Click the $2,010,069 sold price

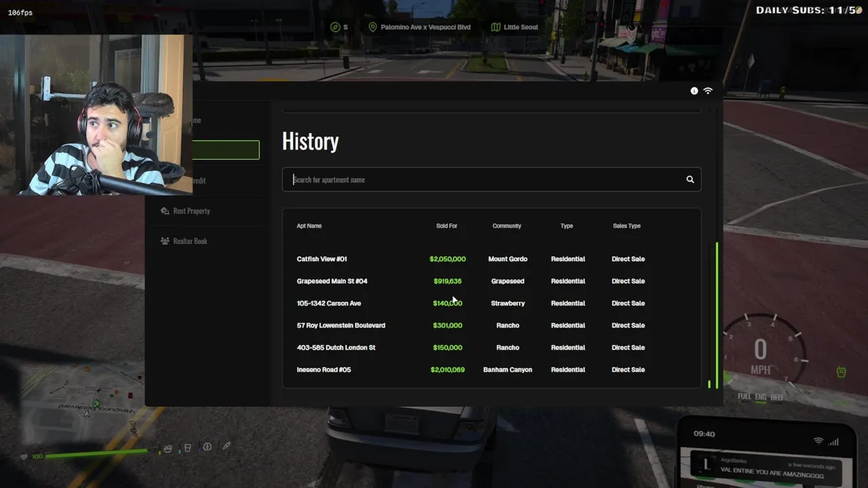(x=448, y=369)
